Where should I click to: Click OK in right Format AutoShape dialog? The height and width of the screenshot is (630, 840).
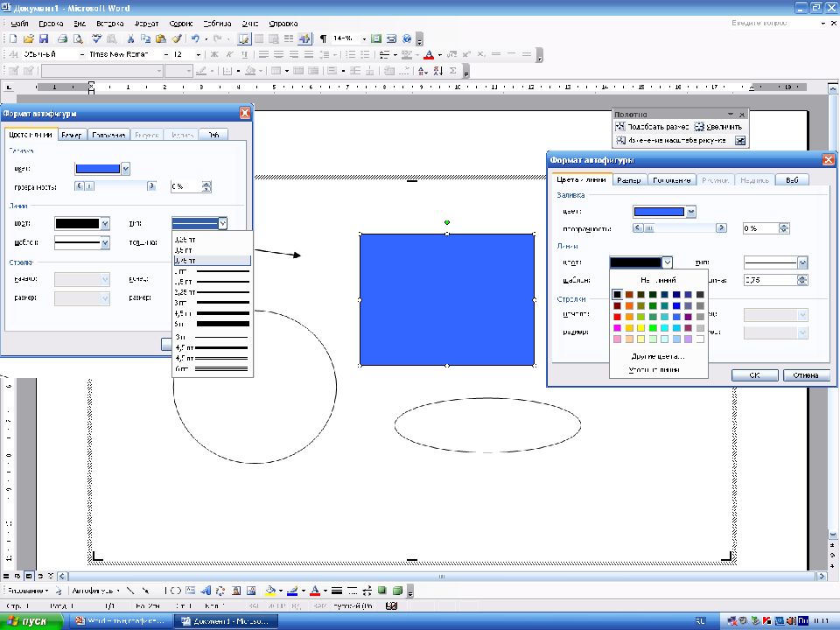pyautogui.click(x=754, y=375)
